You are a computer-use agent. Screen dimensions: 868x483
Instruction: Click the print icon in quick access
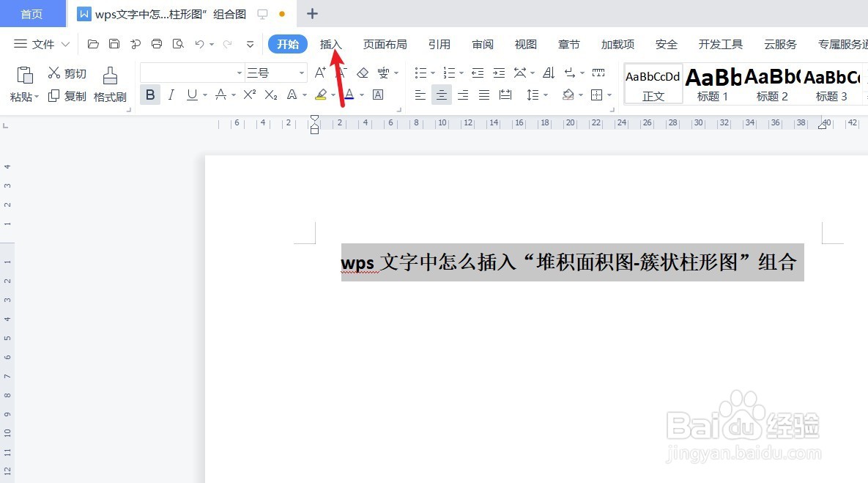click(157, 44)
